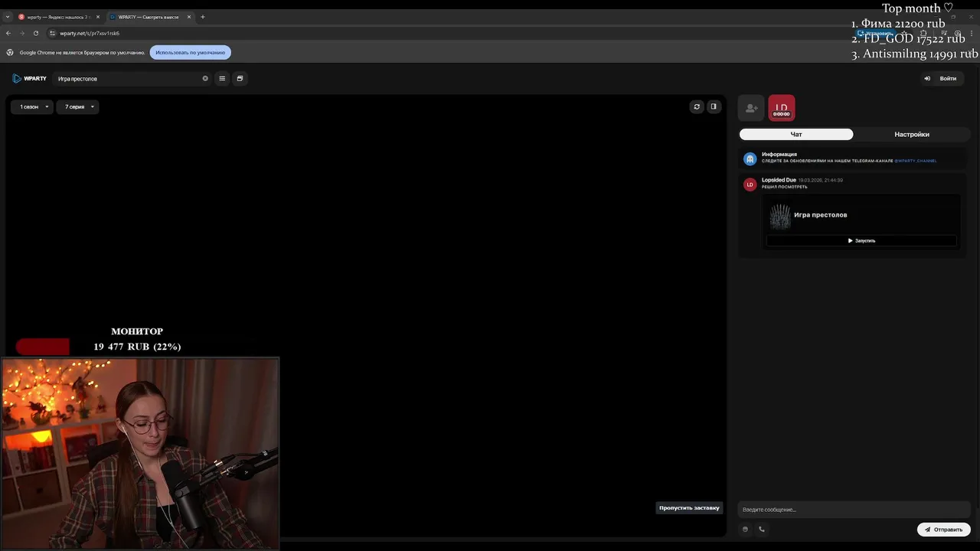Select the WPARTY — Смотреть вместе browser tab

tap(150, 17)
